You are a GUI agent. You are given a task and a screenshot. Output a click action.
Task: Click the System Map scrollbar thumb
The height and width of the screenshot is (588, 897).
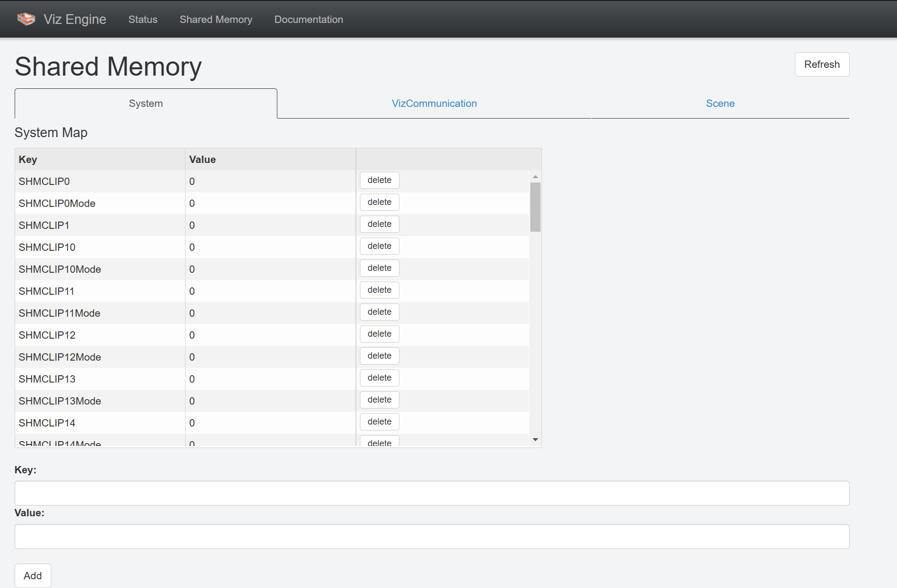(535, 207)
